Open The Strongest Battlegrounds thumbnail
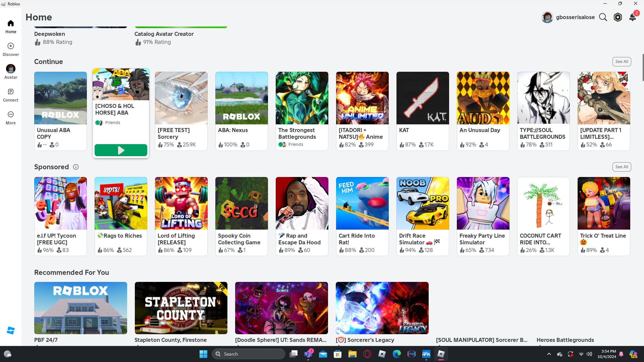The image size is (644, 362). (302, 98)
